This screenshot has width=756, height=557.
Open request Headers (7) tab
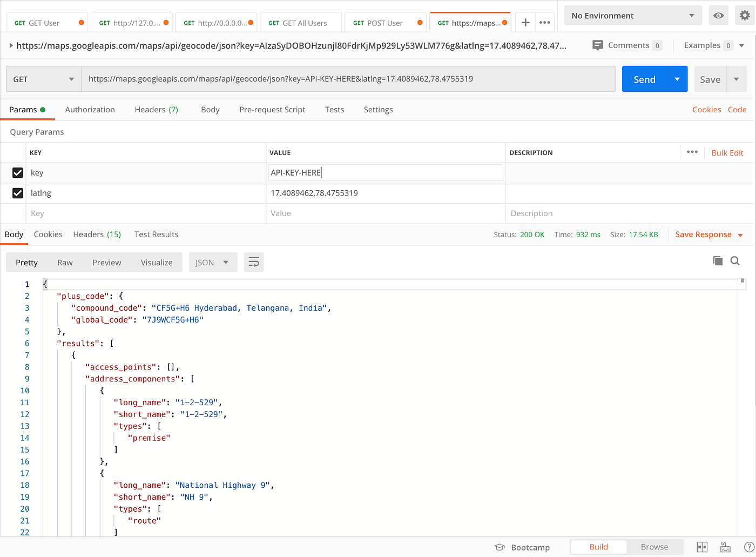click(156, 110)
